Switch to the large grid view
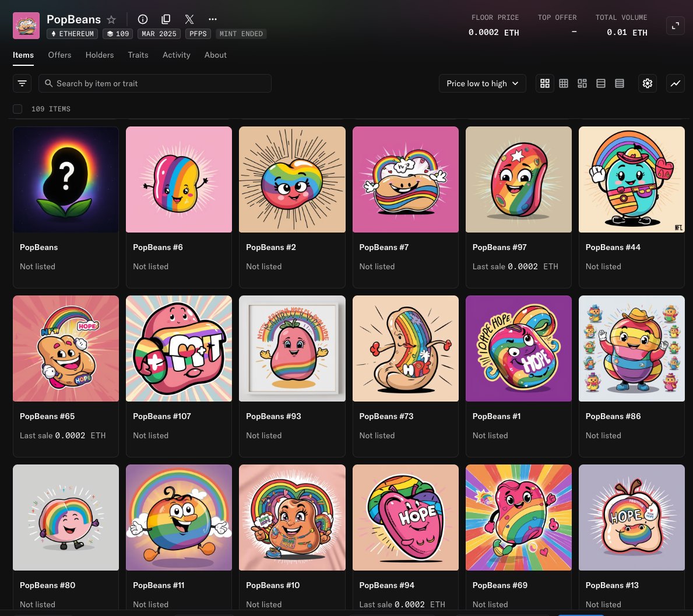 click(545, 83)
